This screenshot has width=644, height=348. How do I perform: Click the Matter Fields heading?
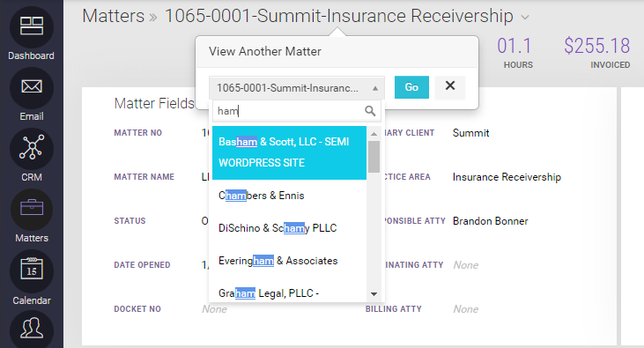[154, 103]
